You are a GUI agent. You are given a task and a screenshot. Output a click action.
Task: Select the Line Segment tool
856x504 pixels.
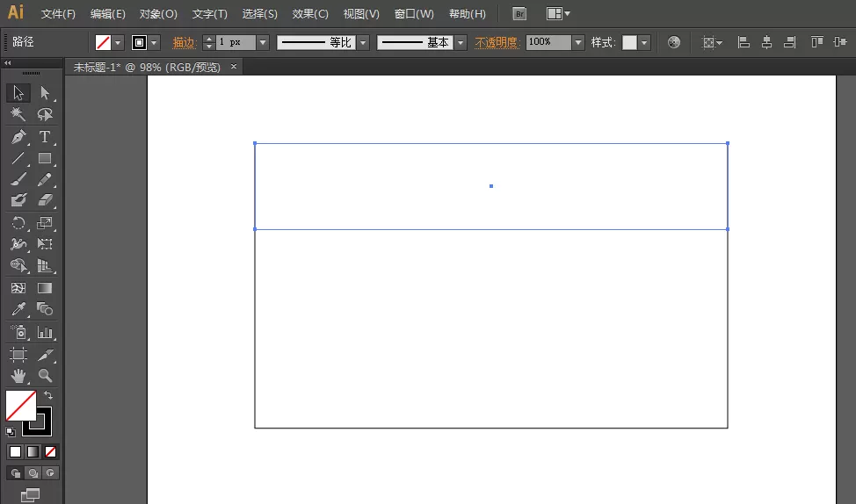click(18, 158)
